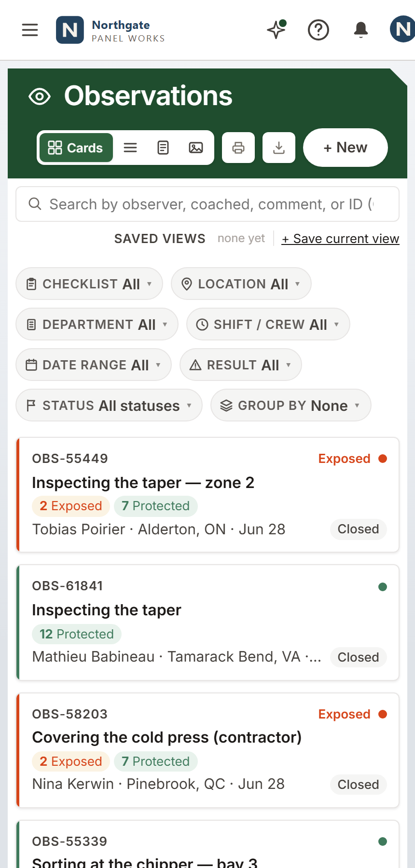Switch to Cards view
This screenshot has height=868, width=415.
pyautogui.click(x=76, y=148)
